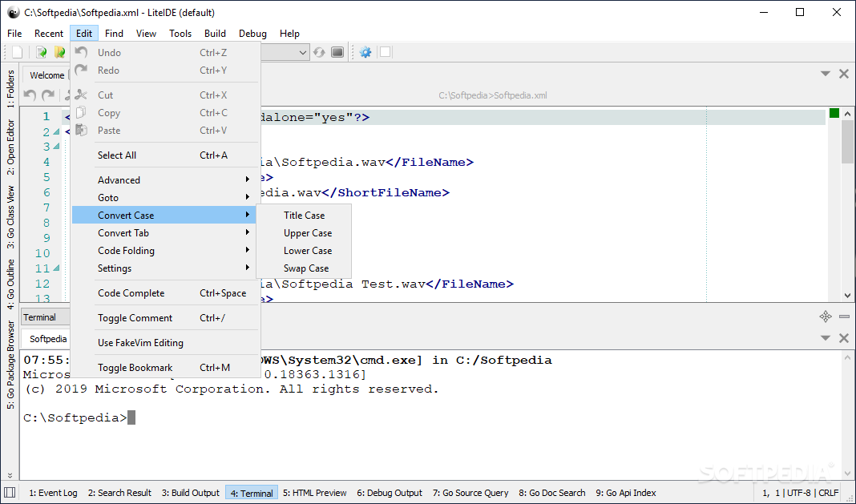The height and width of the screenshot is (504, 856).
Task: Choose Code Complete in Edit menu
Action: (x=166, y=293)
